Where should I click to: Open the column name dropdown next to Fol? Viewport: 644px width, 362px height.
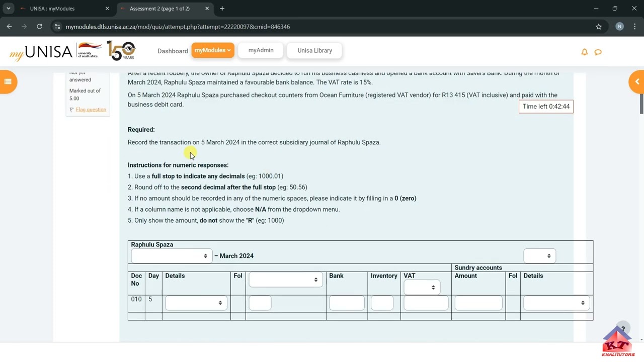click(x=285, y=280)
